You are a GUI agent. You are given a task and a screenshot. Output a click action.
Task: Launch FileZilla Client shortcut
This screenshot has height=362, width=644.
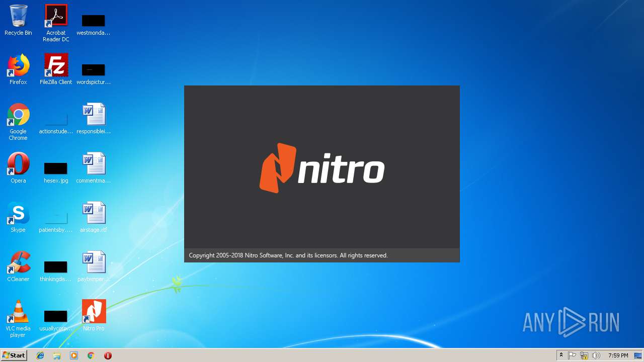click(56, 70)
